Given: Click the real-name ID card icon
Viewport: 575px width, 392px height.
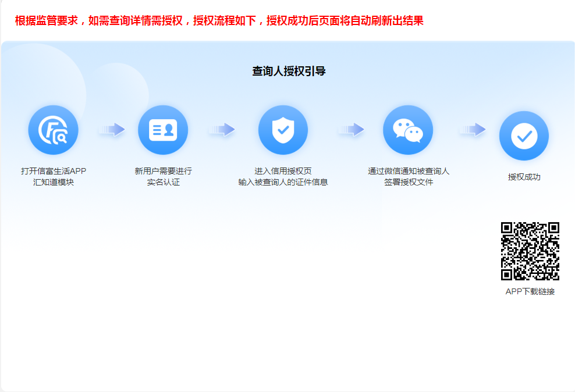Looking at the screenshot, I should 163,130.
